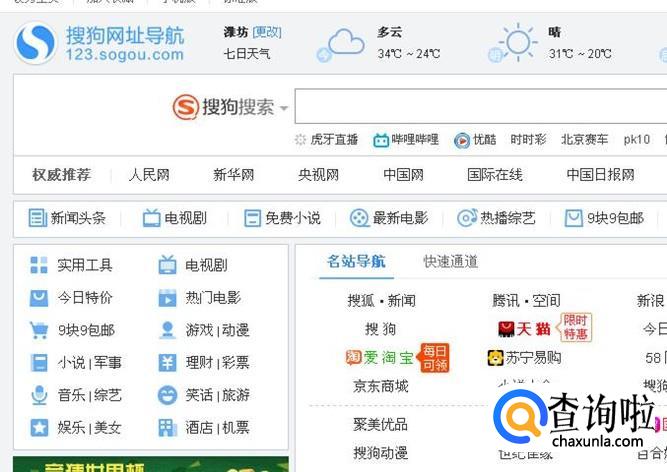Click the 七日天气 forecast link
Image resolution: width=667 pixels, height=472 pixels.
tap(246, 53)
